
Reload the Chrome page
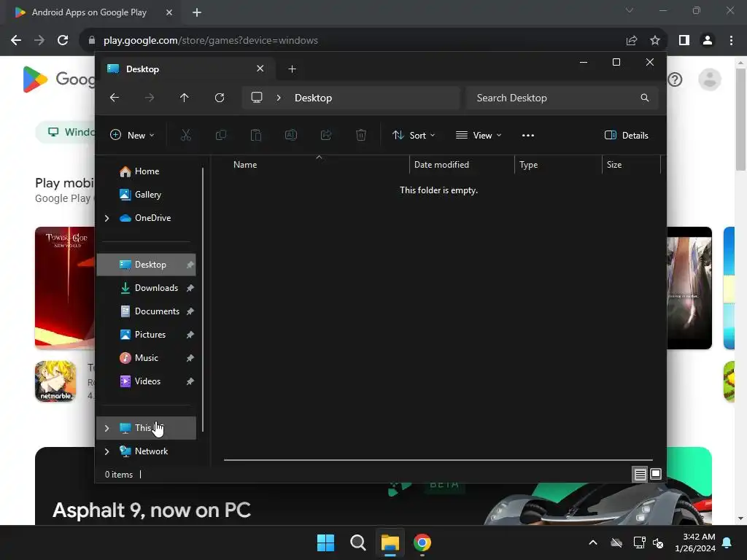(x=63, y=41)
